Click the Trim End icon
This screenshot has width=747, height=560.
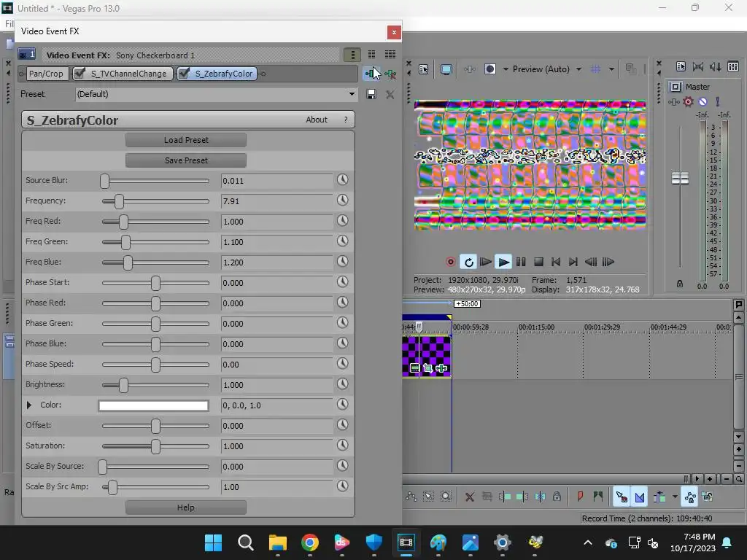[522, 497]
